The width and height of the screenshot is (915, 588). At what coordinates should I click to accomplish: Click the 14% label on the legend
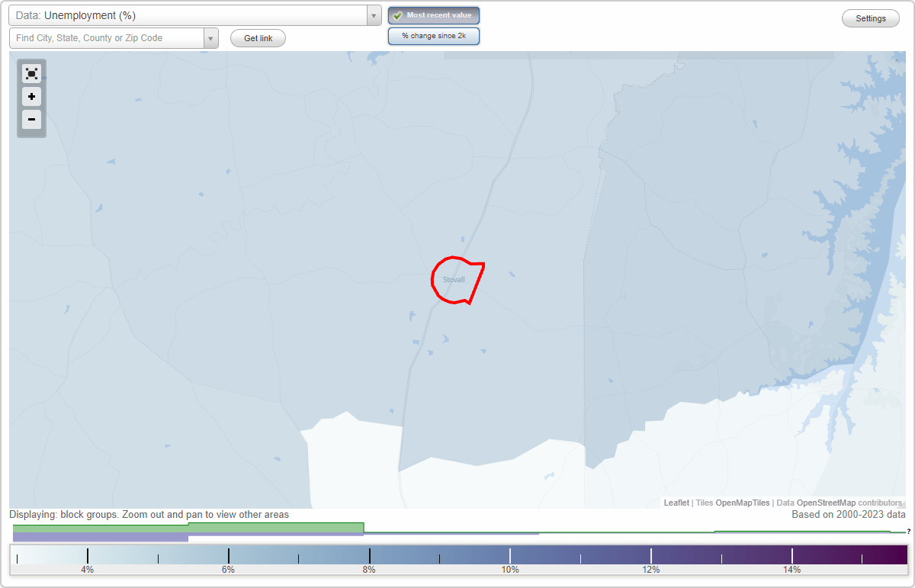point(791,570)
